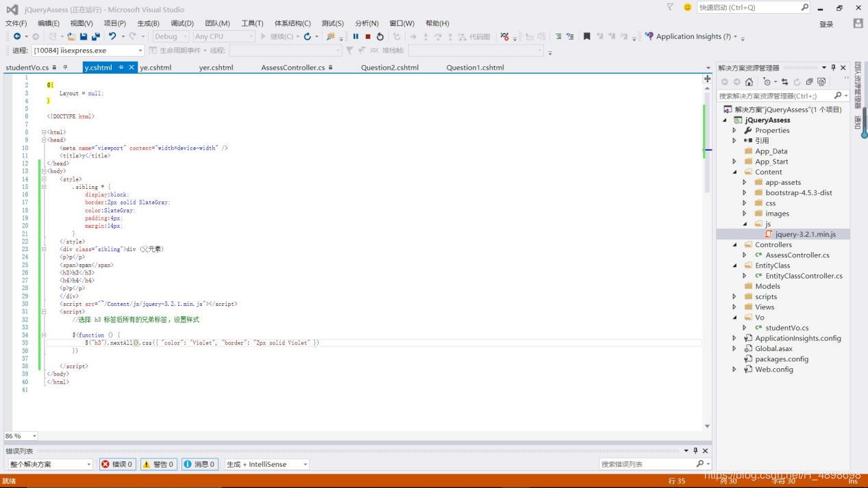Toggle the 消息 0 messages filter

click(x=199, y=464)
